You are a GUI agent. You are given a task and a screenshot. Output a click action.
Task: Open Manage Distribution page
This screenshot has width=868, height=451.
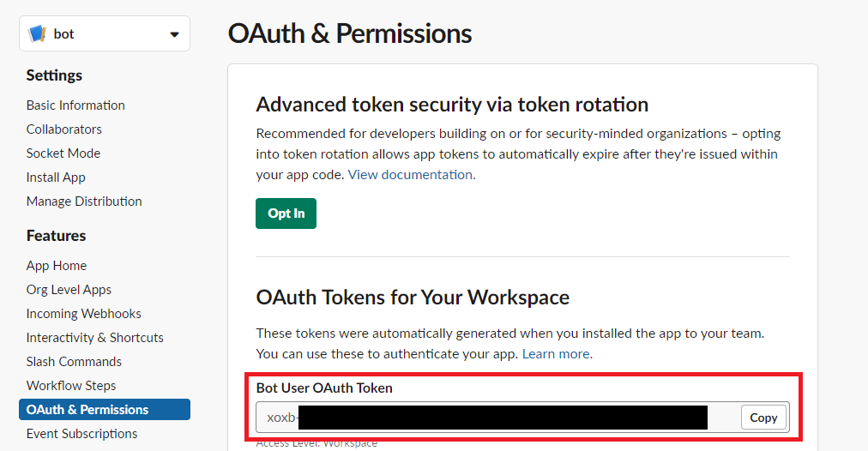(x=84, y=201)
